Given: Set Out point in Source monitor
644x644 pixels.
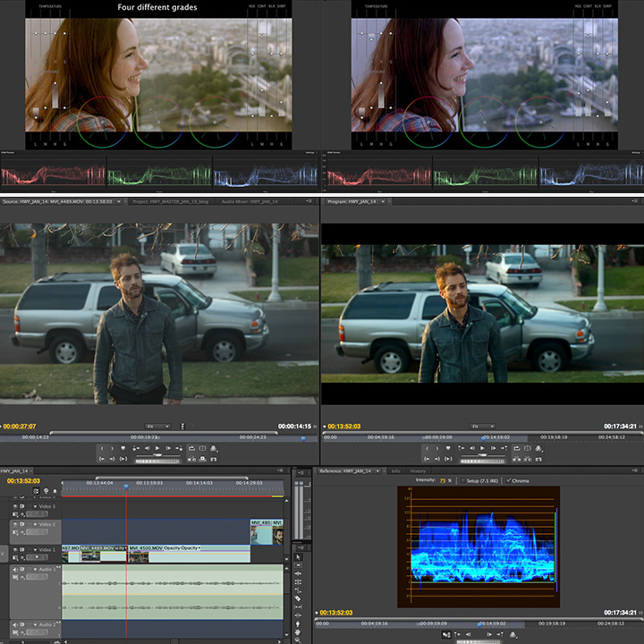Looking at the screenshot, I should click(x=112, y=448).
